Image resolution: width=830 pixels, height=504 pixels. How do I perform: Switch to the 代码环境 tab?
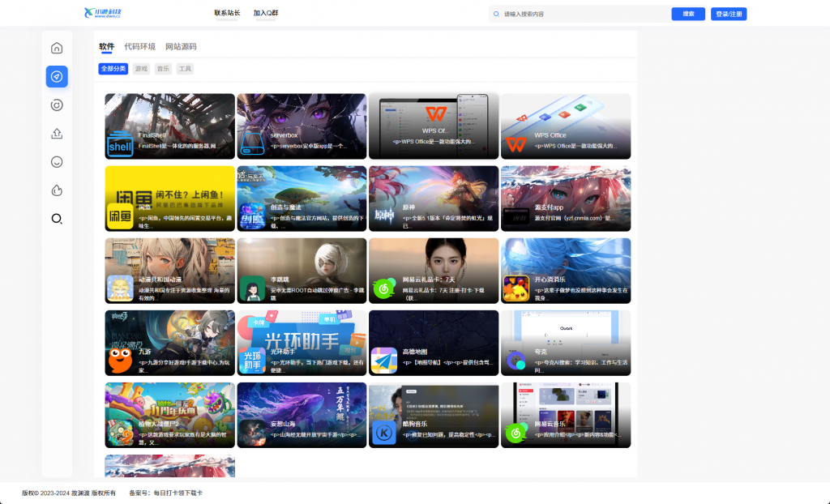pos(139,46)
